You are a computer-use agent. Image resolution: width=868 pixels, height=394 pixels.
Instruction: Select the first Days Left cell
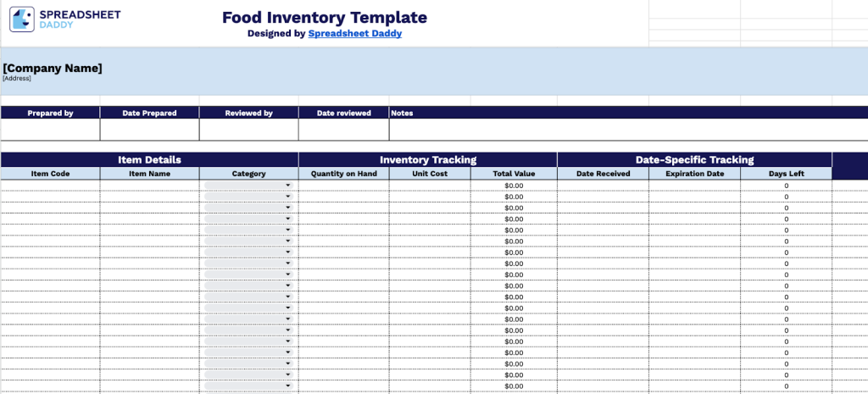coord(786,186)
